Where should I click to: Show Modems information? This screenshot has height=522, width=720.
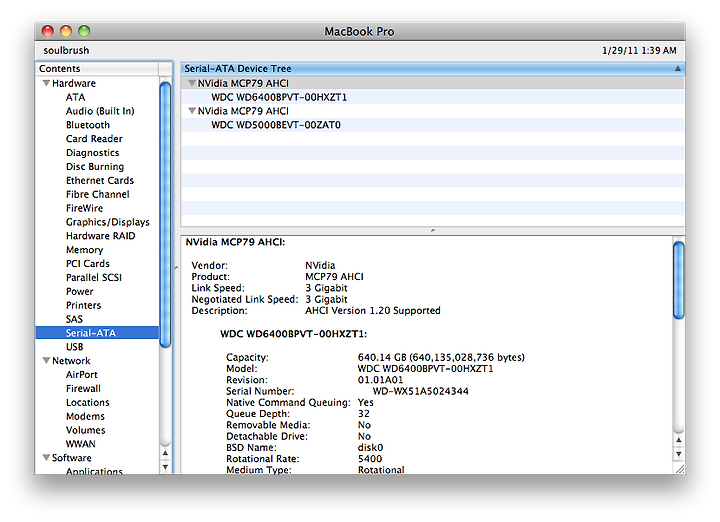[x=85, y=416]
